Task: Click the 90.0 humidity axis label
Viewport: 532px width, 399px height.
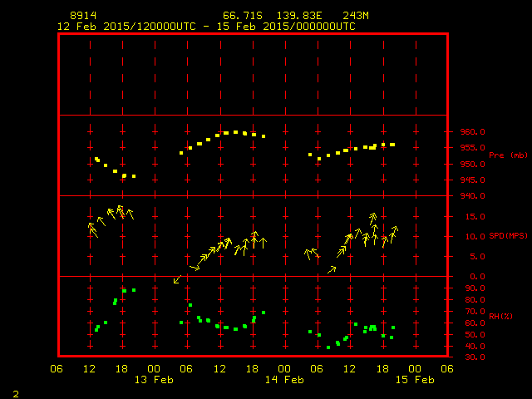Action: click(475, 288)
